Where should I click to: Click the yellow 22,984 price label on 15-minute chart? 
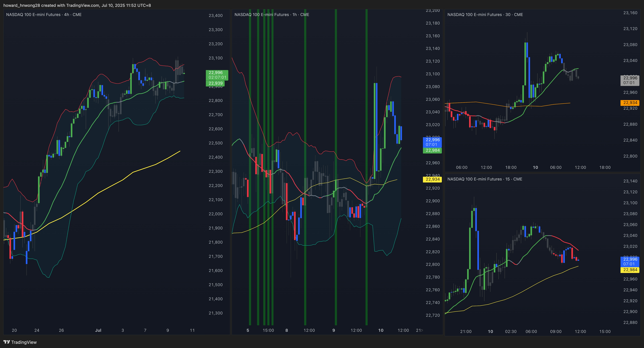[x=630, y=270]
